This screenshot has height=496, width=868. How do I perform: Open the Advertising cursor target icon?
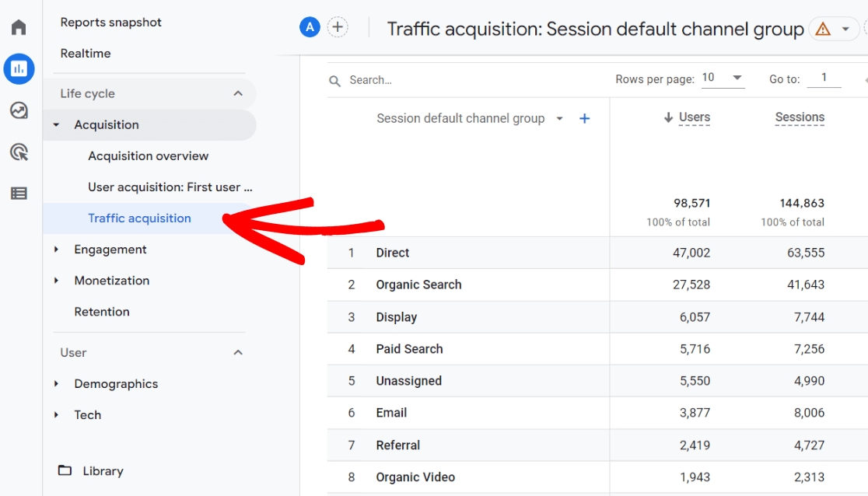pyautogui.click(x=19, y=152)
